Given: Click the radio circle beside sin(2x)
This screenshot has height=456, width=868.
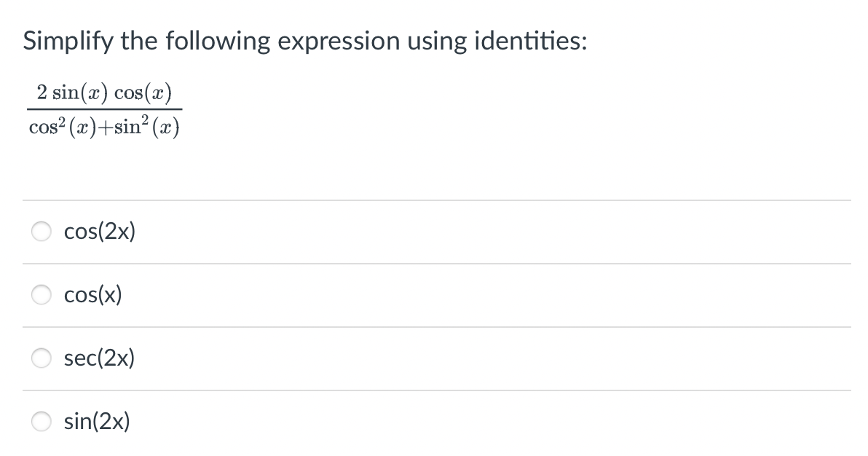Looking at the screenshot, I should point(42,421).
